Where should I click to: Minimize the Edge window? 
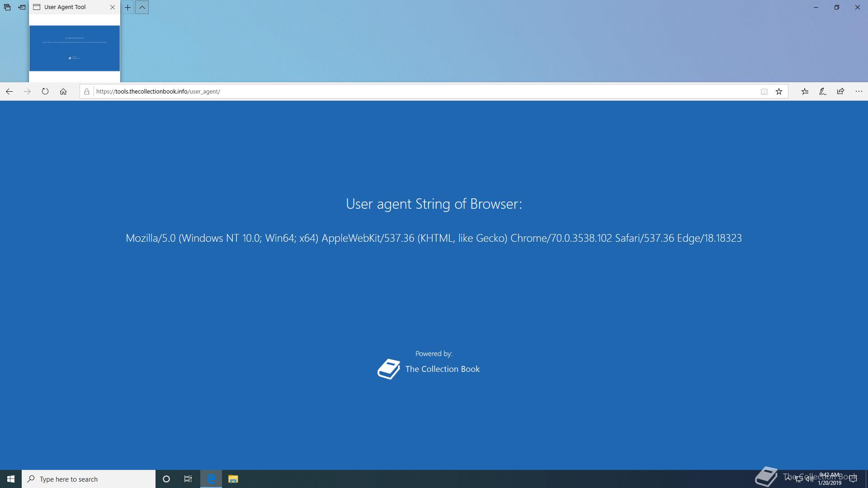(816, 7)
